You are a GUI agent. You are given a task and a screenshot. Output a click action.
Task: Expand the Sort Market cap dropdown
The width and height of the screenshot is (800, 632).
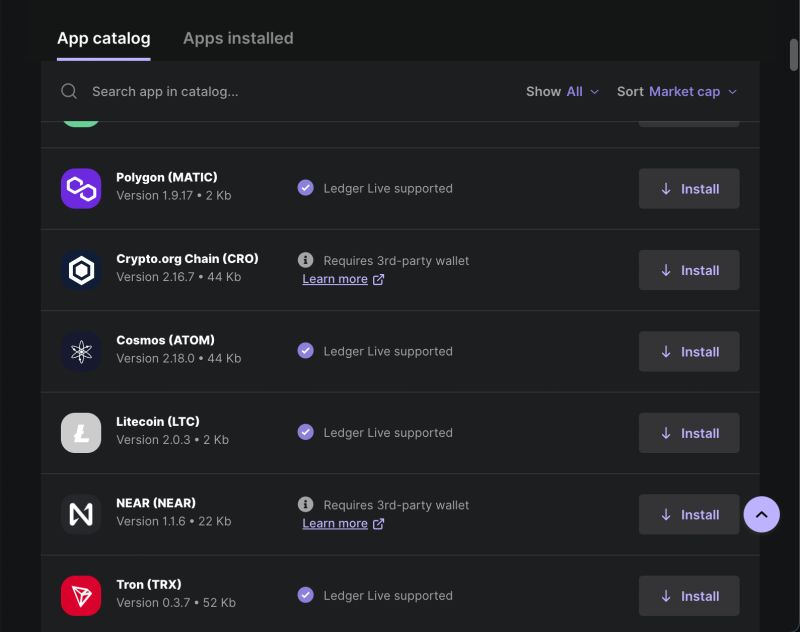[678, 91]
